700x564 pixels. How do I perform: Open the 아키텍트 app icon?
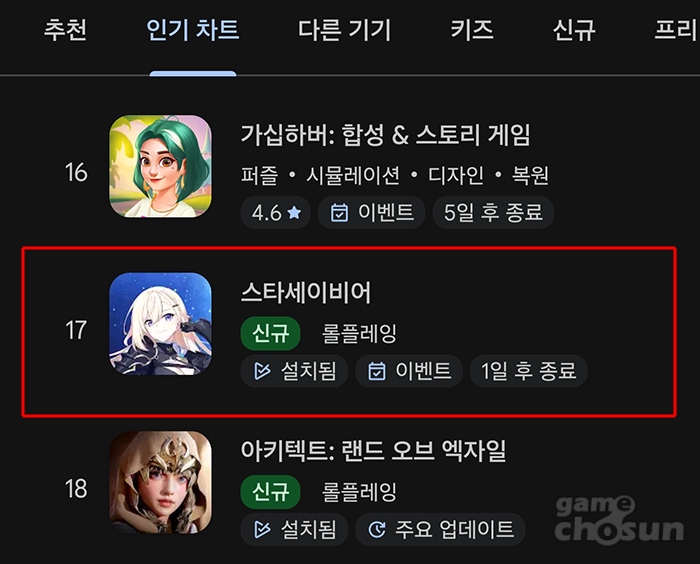pyautogui.click(x=161, y=482)
